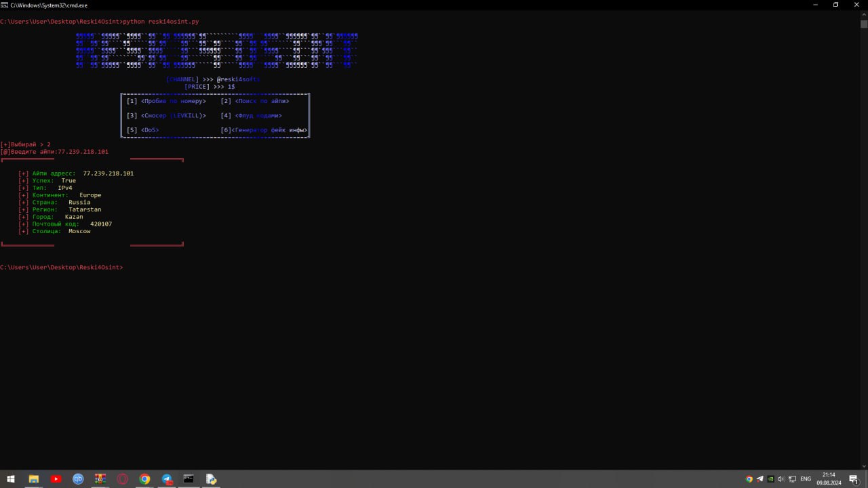Viewport: 868px width, 488px height.
Task: Open File Explorer from the taskbar
Action: [x=33, y=479]
